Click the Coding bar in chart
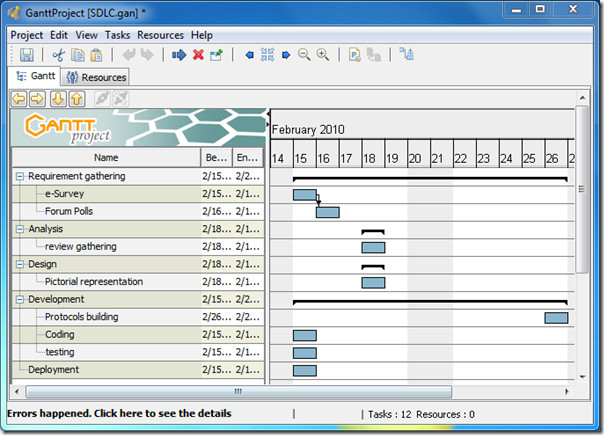Image resolution: width=604 pixels, height=435 pixels. [x=305, y=336]
